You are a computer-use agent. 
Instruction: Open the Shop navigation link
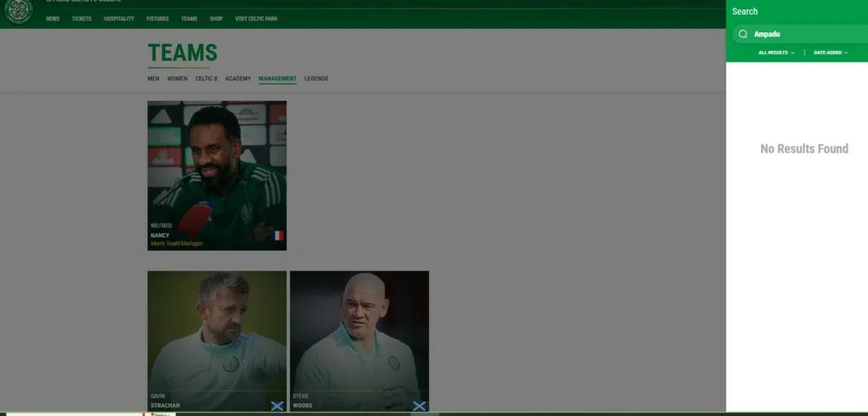click(216, 19)
